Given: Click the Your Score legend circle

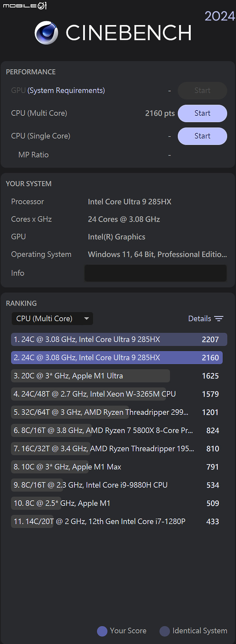Looking at the screenshot, I should [102, 631].
